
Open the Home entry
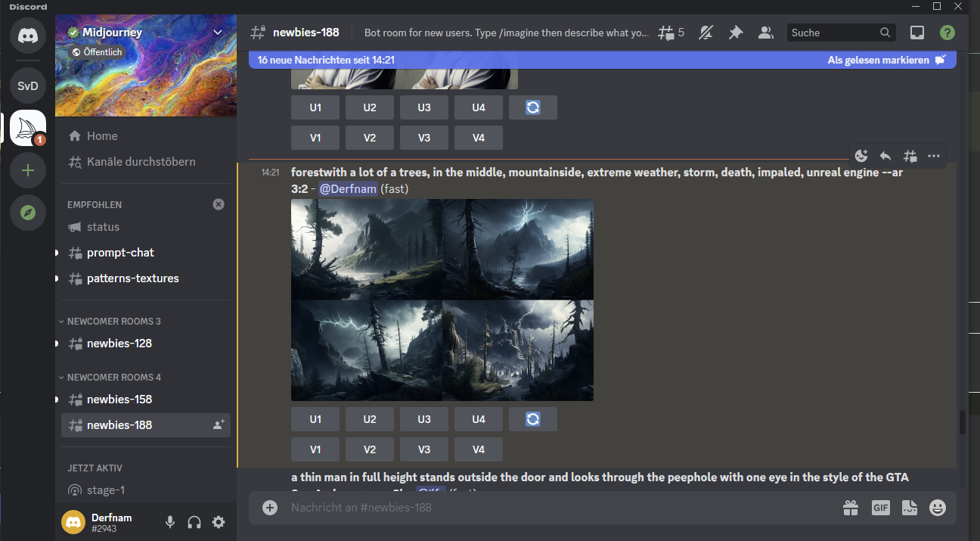[146, 136]
